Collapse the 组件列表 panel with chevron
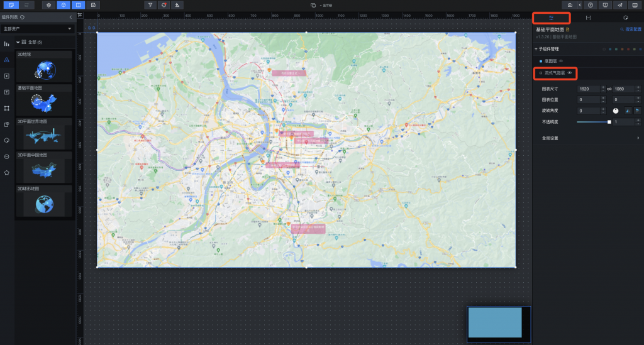 click(70, 17)
